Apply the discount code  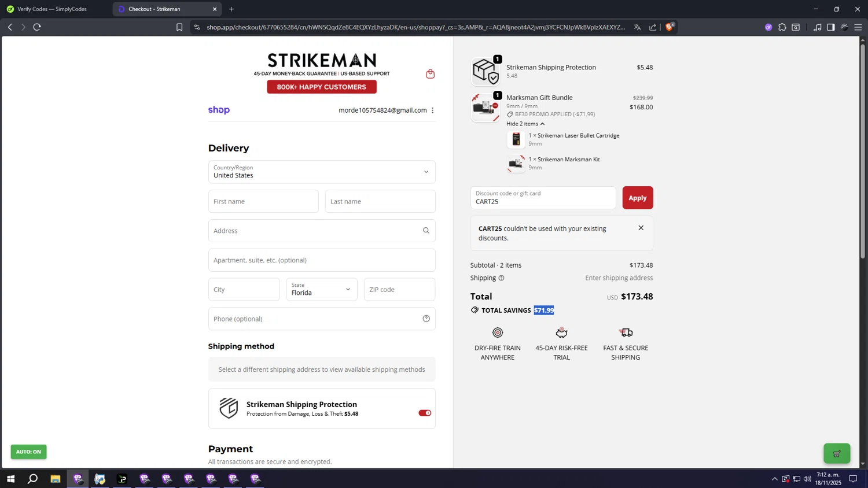pos(638,198)
